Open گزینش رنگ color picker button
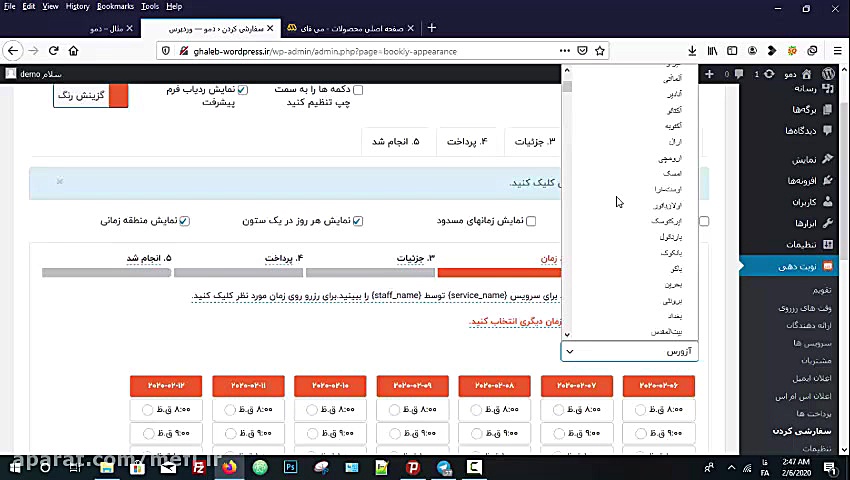 81,95
